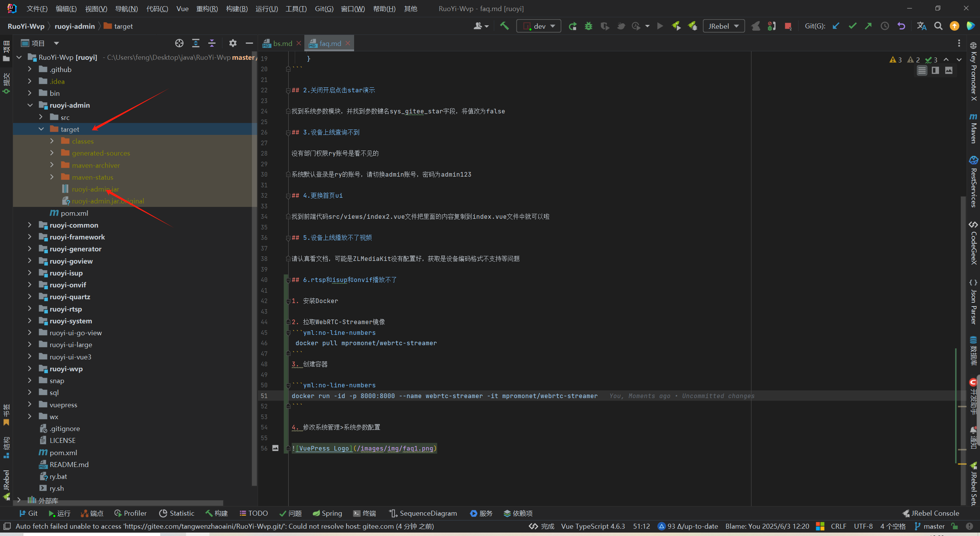
Task: Debug with JRebel rocket-bug icon
Action: pos(693,26)
